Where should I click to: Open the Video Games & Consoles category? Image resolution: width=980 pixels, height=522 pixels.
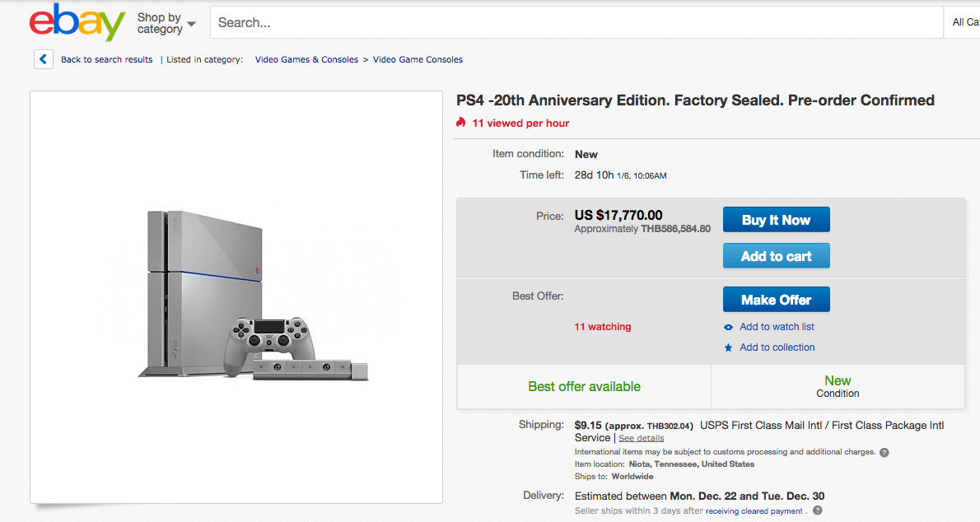306,59
